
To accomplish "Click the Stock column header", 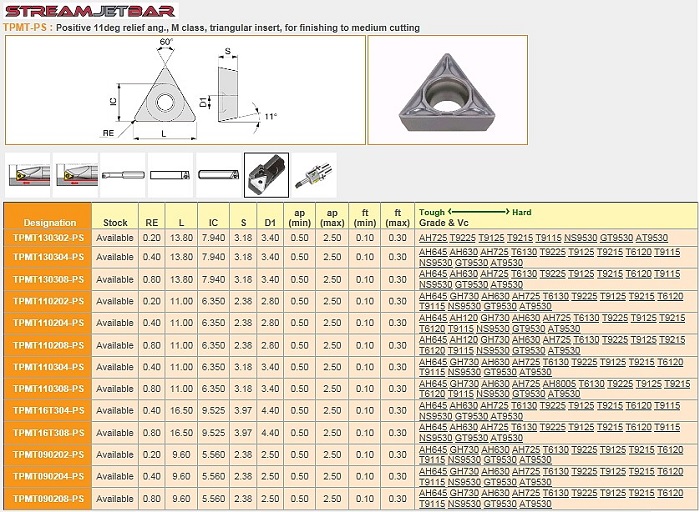I will coord(115,222).
